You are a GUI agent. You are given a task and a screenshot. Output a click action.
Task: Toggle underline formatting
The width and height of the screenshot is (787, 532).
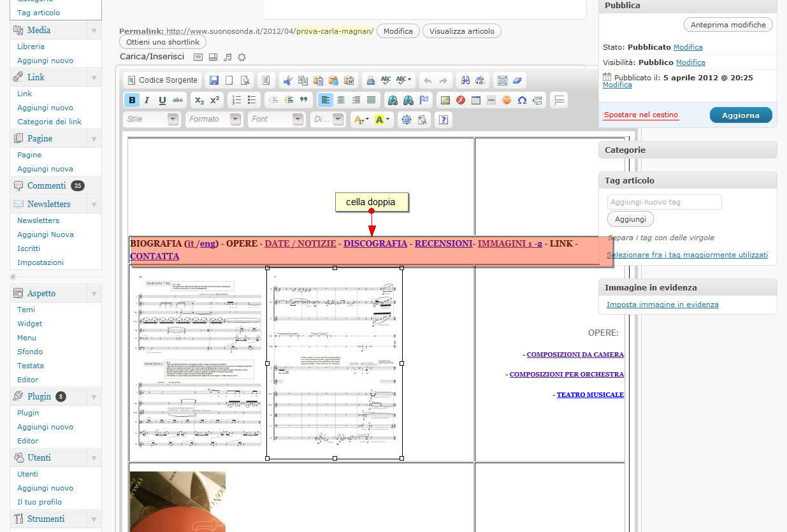pos(162,100)
